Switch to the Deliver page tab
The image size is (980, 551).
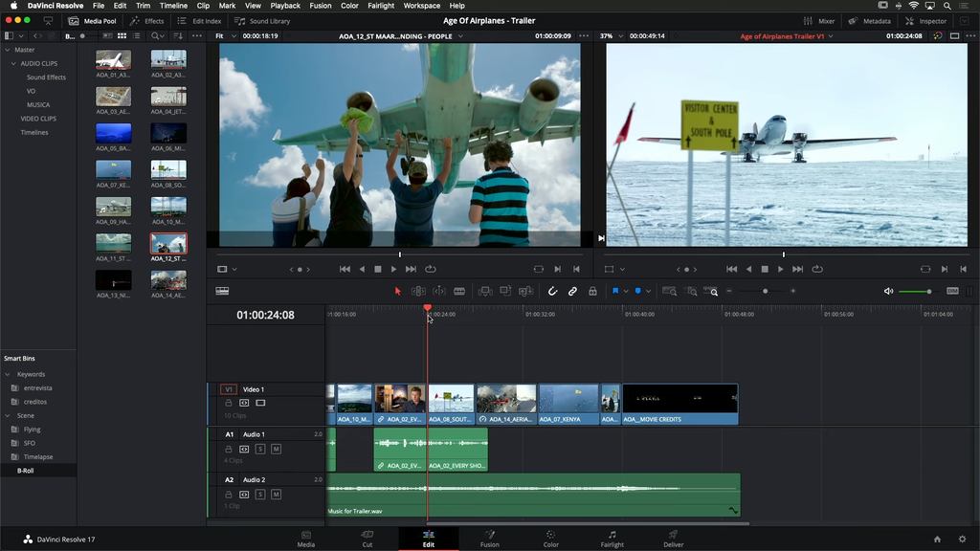673,539
